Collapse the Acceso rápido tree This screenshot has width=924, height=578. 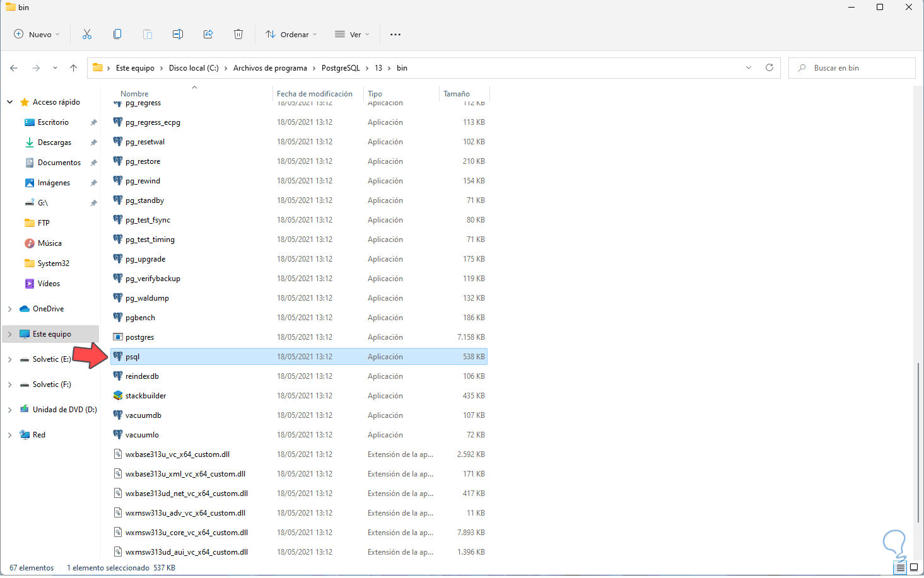[x=10, y=102]
